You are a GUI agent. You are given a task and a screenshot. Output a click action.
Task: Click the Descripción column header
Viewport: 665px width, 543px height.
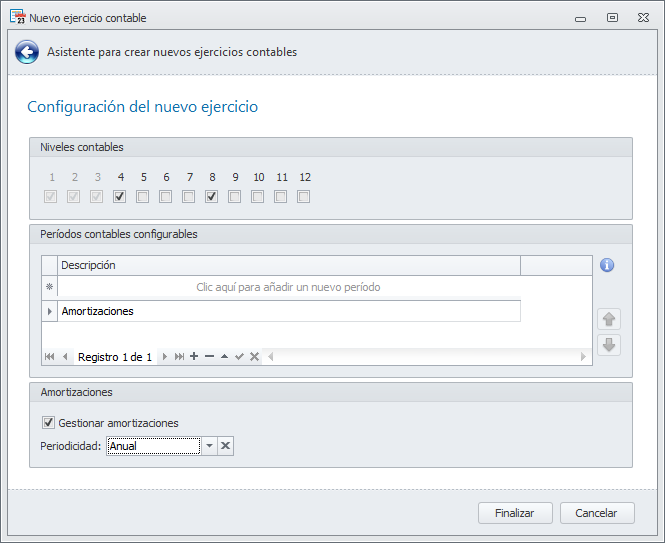tap(288, 265)
